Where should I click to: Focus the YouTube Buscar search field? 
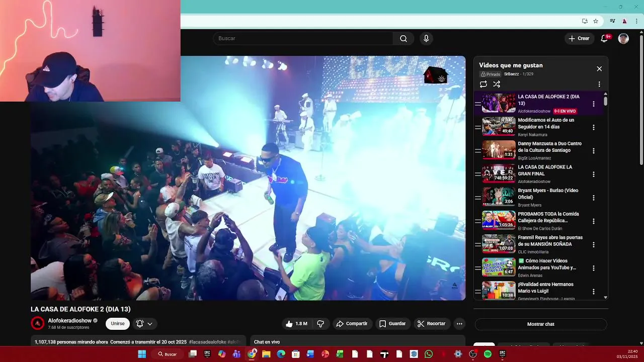click(x=303, y=39)
